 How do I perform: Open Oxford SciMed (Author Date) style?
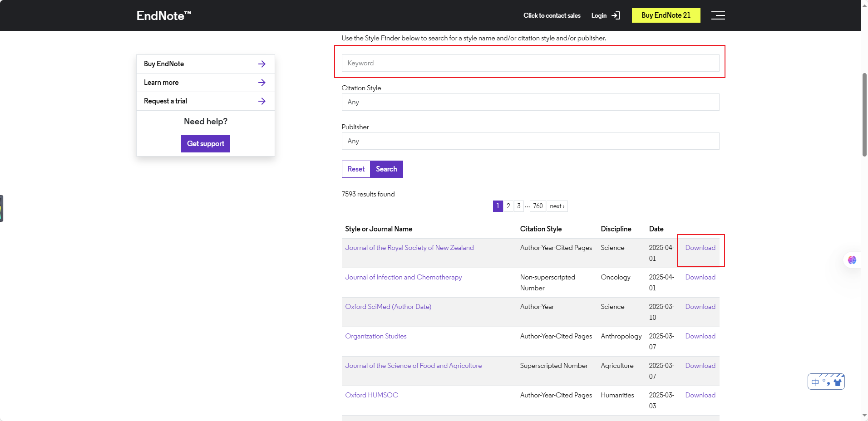tap(388, 307)
